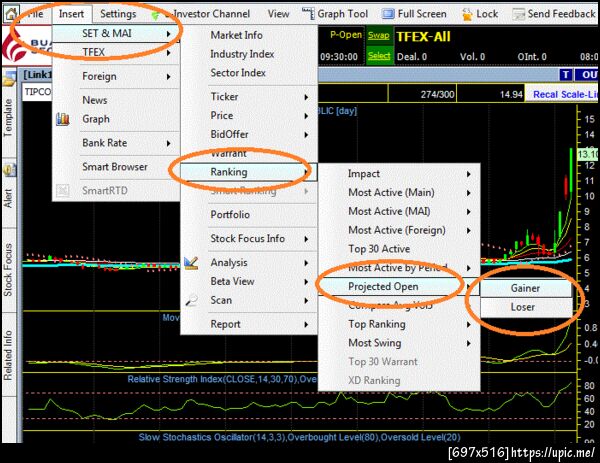Select Graph from Insert menu
Viewport: 600px width, 463px height.
(x=116, y=119)
